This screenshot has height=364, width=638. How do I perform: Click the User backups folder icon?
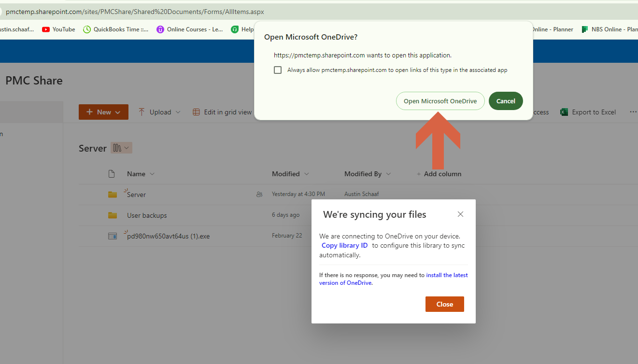pos(113,215)
